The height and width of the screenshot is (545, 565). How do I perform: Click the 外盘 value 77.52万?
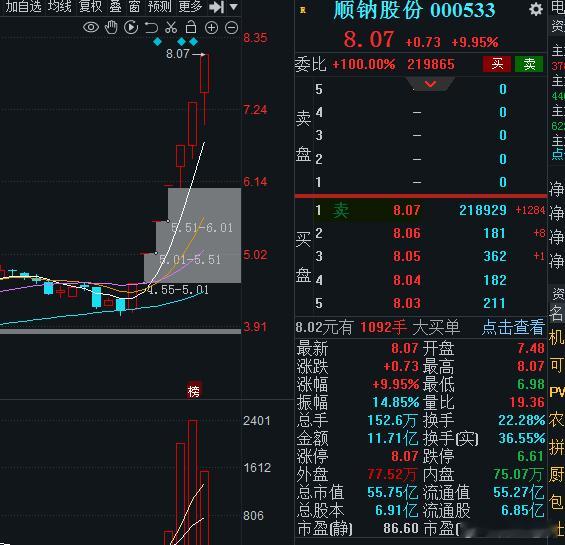pos(392,474)
